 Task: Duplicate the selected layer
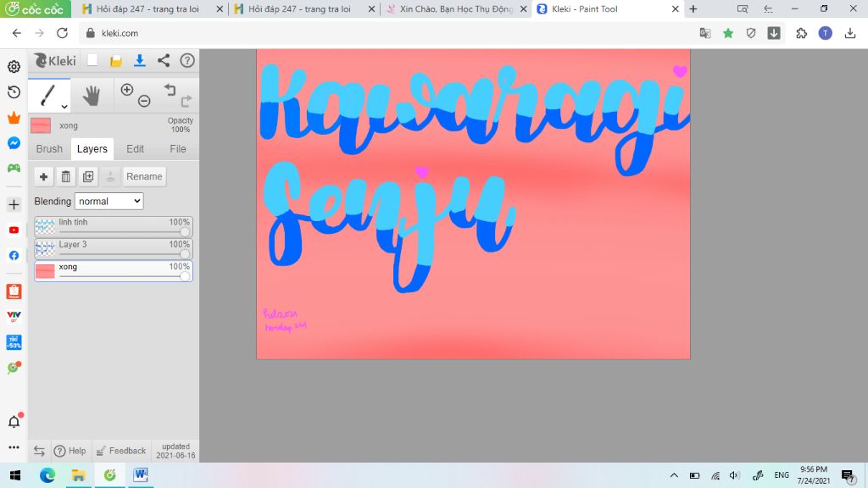pyautogui.click(x=88, y=176)
